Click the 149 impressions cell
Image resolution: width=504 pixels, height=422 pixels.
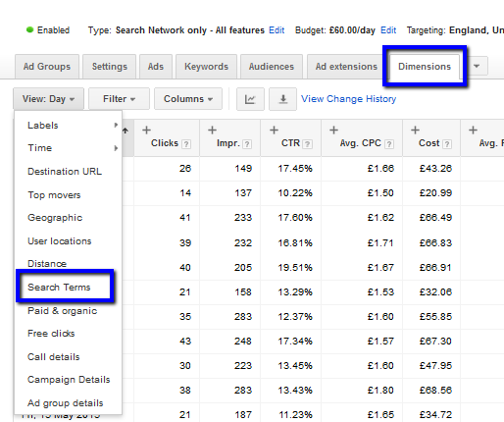(x=243, y=169)
